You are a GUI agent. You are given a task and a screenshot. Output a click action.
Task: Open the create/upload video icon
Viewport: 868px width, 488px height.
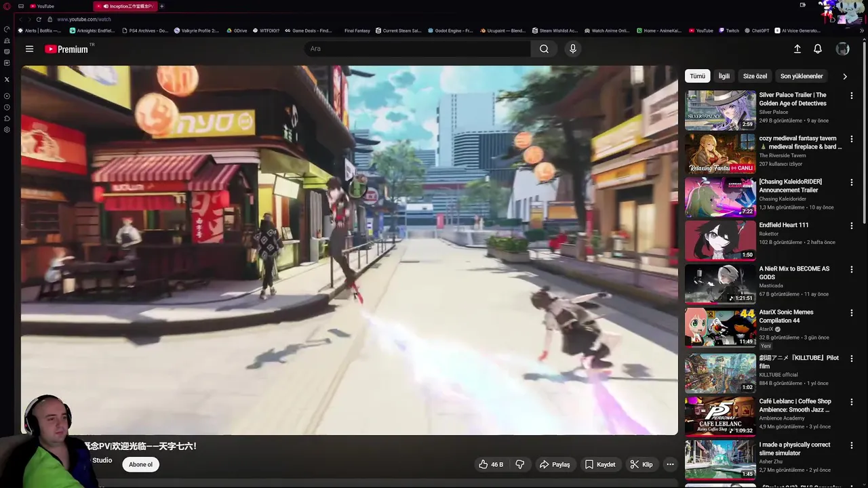(797, 49)
